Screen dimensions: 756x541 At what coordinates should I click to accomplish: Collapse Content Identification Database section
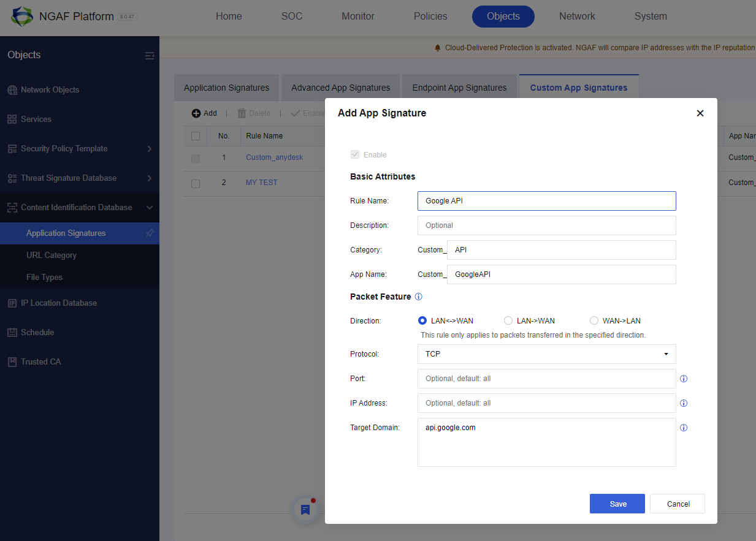pos(150,208)
